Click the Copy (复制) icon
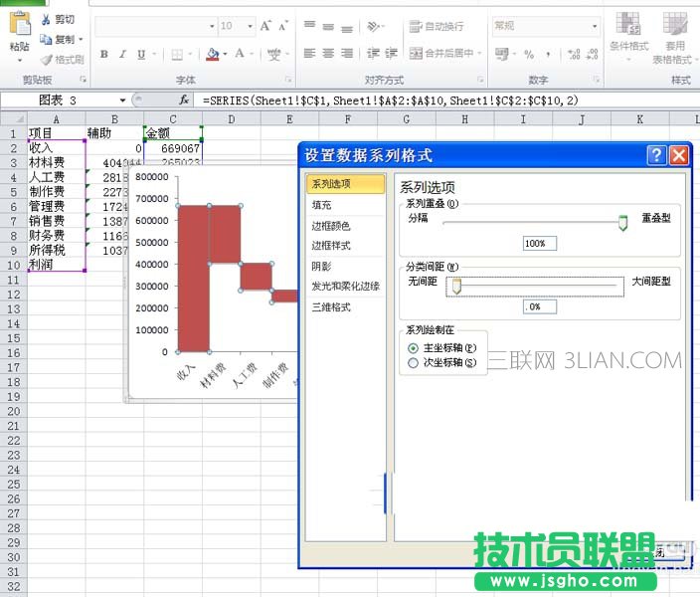This screenshot has height=597, width=700. click(x=46, y=39)
